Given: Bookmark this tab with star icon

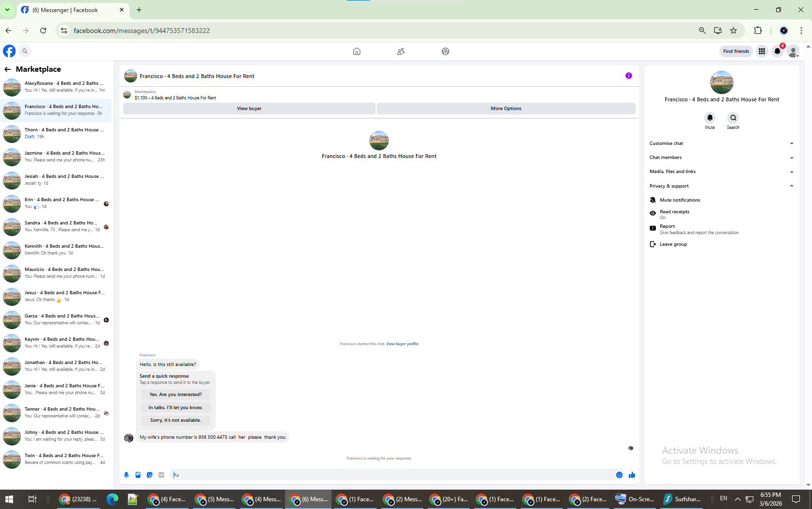Looking at the screenshot, I should point(733,31).
